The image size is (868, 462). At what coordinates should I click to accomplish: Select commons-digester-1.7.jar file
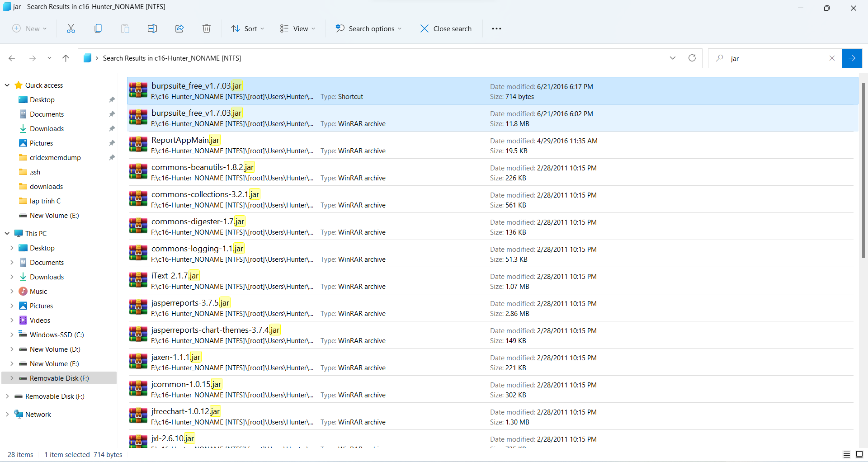492,226
